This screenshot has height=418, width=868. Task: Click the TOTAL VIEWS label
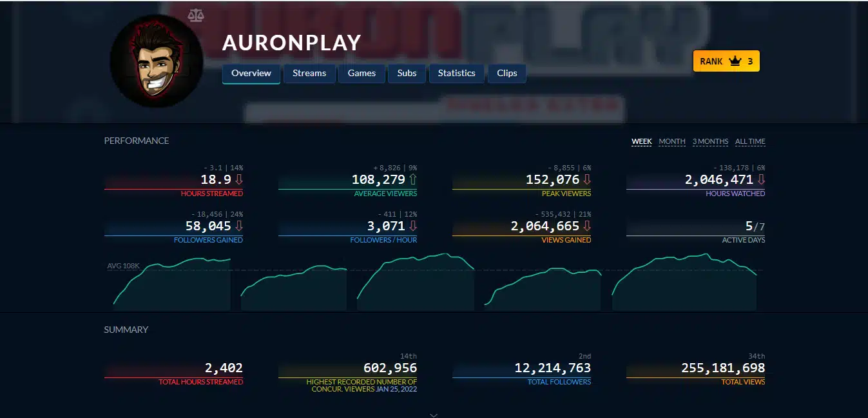tap(743, 382)
